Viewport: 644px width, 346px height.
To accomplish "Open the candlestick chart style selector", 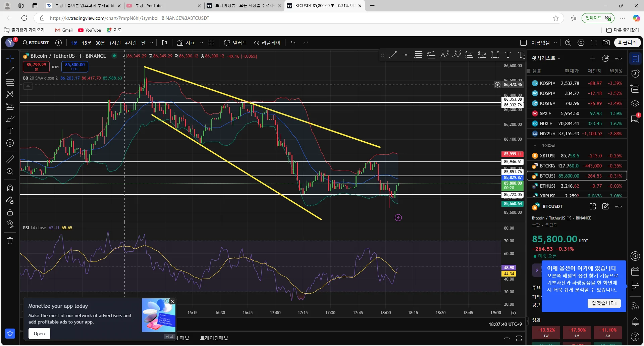I will [x=164, y=43].
